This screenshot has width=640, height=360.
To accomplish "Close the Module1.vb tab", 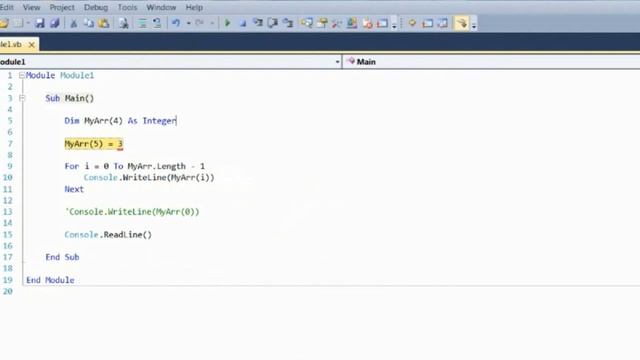I will [31, 44].
